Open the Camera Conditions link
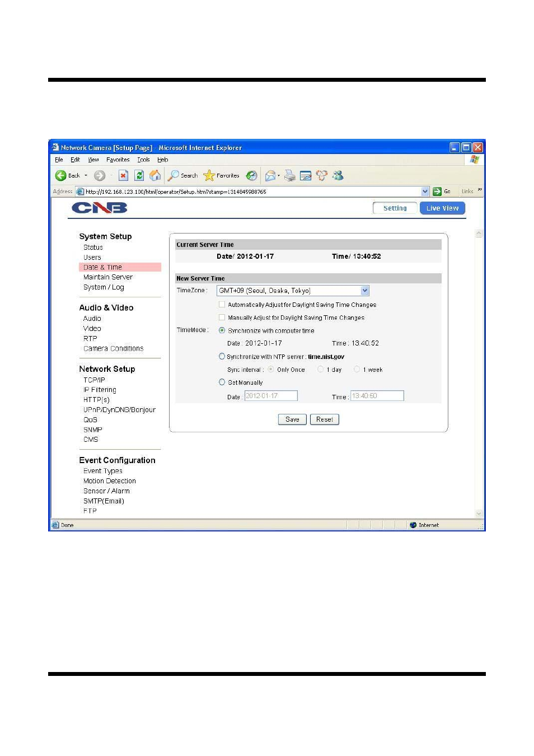Screen dimensions: 534x756 [x=114, y=348]
